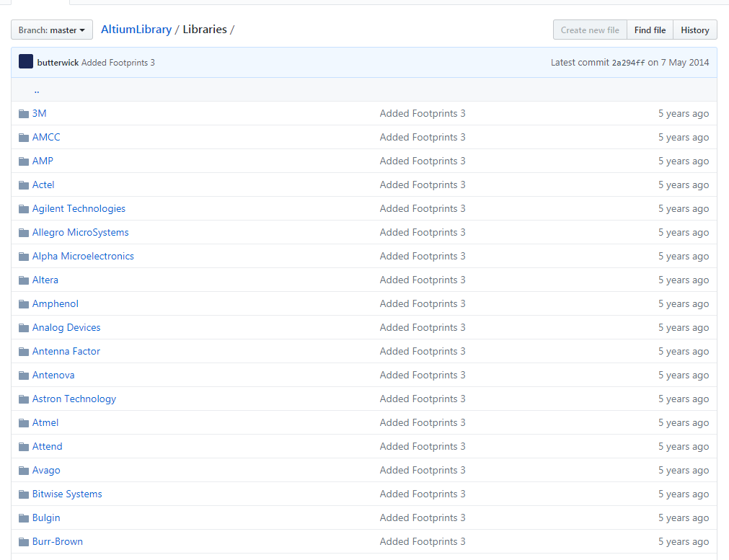This screenshot has height=560, width=729.
Task: Open the Allegro MicroSystems folder
Action: [x=80, y=233]
